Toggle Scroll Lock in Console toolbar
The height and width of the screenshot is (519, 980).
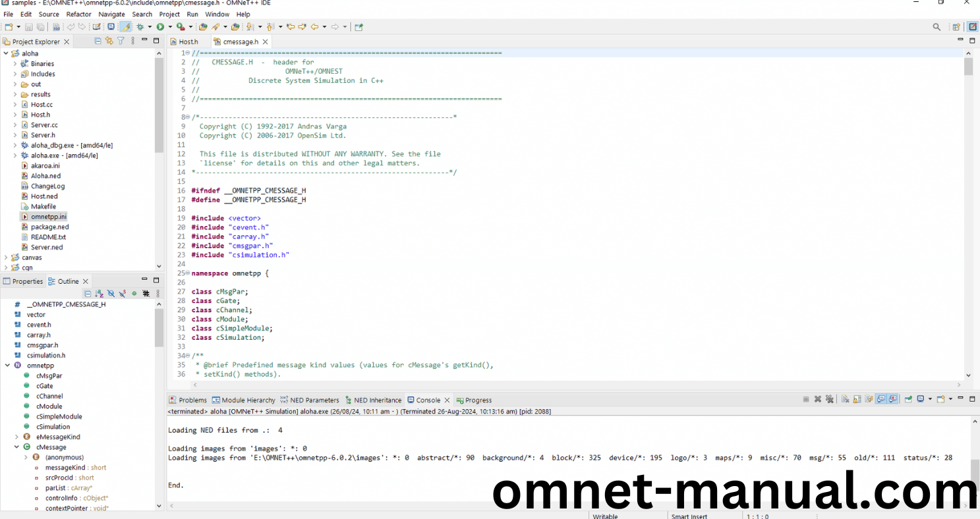click(857, 399)
